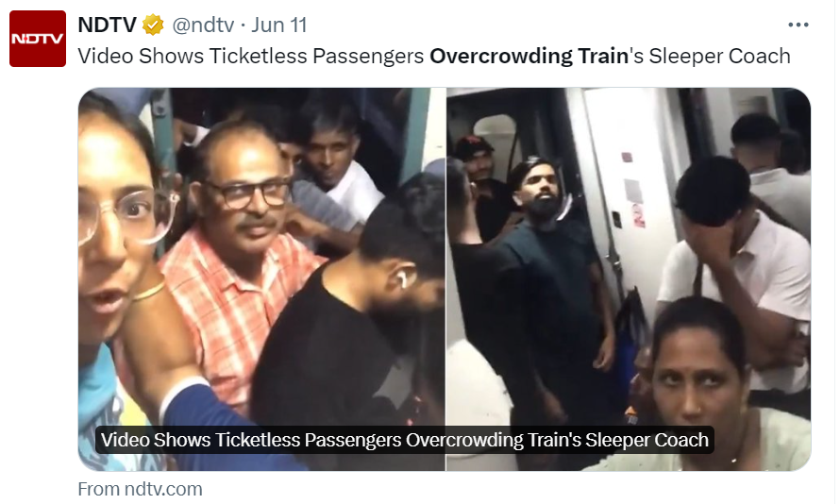Click the bold "Overcrowding Train" text
The width and height of the screenshot is (840, 504).
point(529,56)
